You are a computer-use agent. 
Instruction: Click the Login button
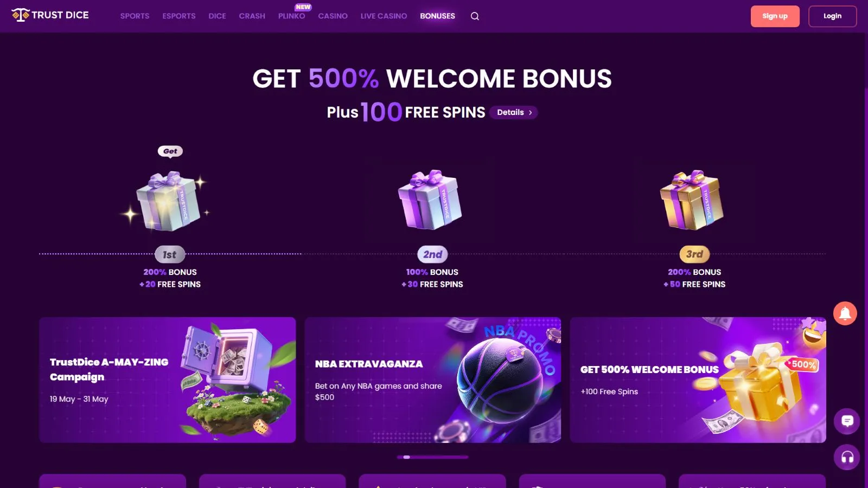coord(832,16)
